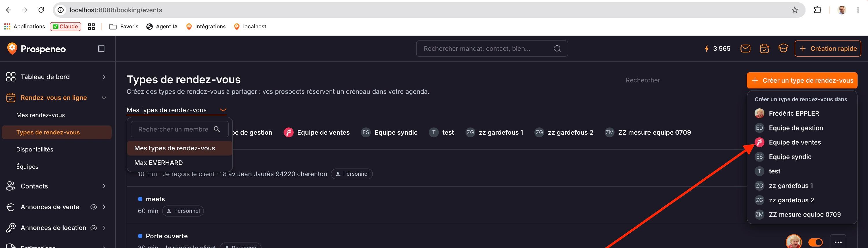868x248 pixels.
Task: Collapse Rendez-vous en ligne section
Action: point(104,98)
